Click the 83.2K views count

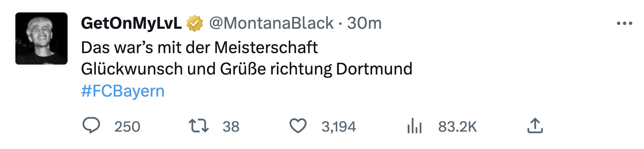pyautogui.click(x=457, y=127)
